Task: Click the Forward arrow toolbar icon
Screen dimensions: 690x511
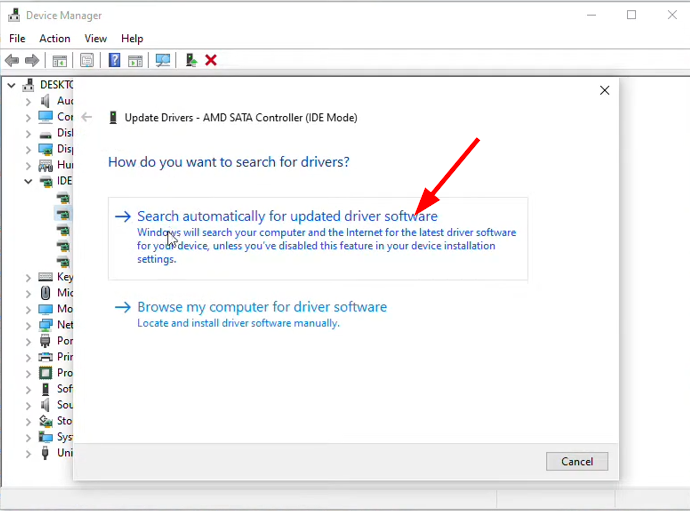Action: (32, 60)
